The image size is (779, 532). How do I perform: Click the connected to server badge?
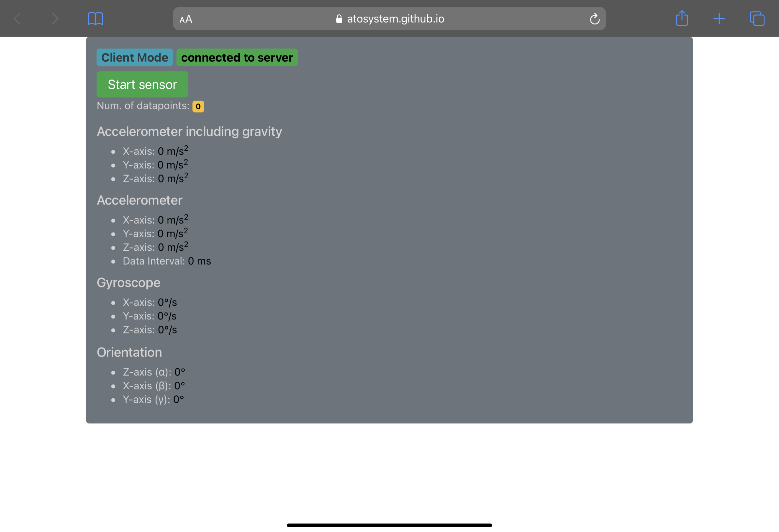(237, 58)
